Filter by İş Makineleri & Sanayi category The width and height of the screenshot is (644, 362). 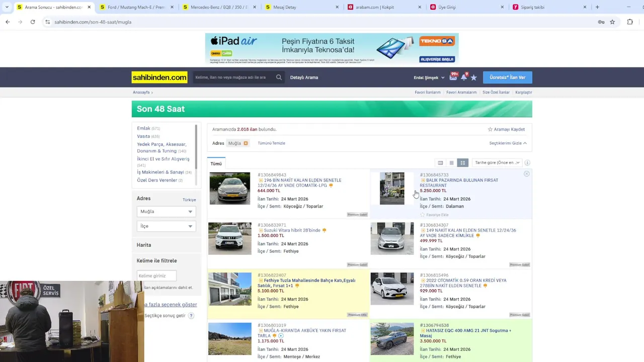click(160, 172)
